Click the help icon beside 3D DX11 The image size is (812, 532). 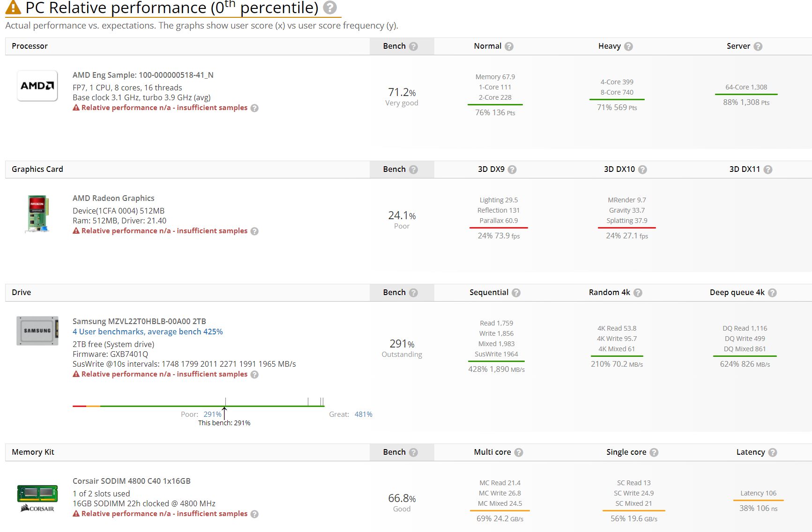[x=767, y=170]
